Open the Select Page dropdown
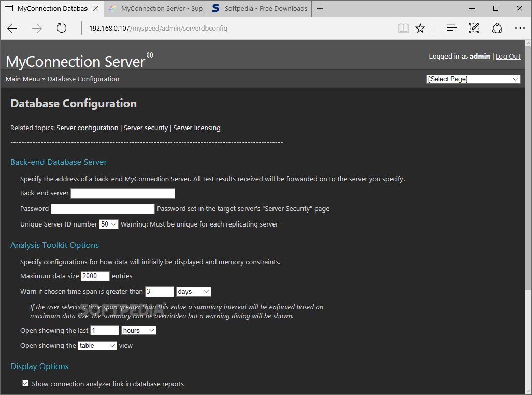This screenshot has height=395, width=532. click(473, 79)
